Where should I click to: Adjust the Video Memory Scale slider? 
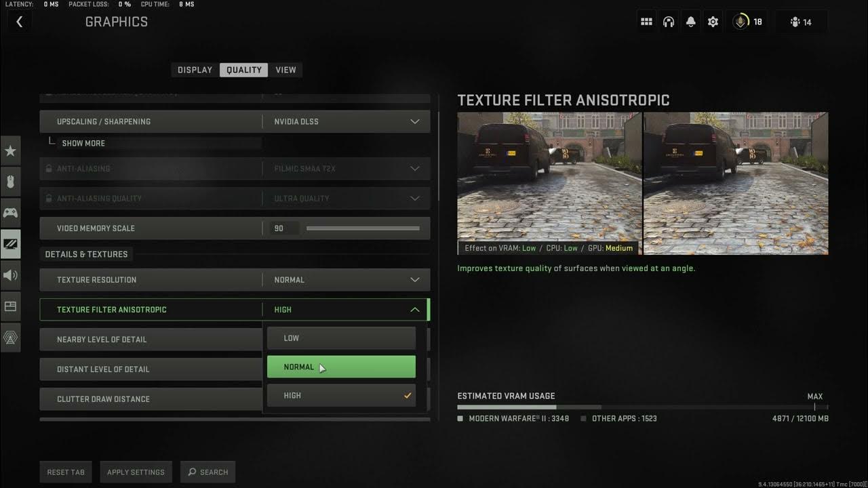[363, 228]
